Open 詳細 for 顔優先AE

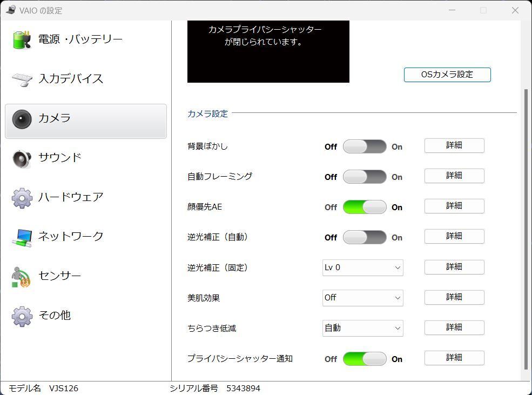click(454, 206)
